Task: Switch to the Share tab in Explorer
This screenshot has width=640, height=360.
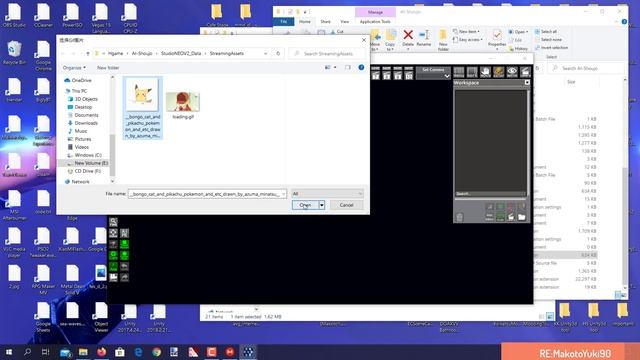Action: 325,21
